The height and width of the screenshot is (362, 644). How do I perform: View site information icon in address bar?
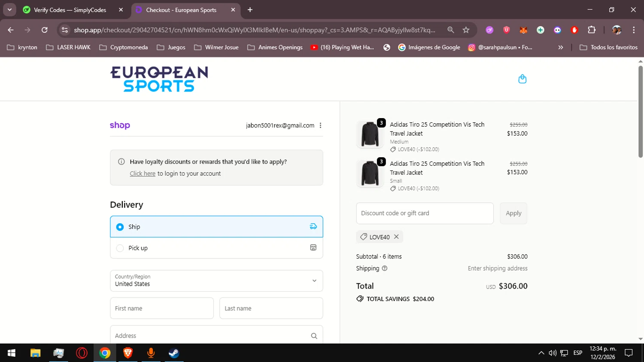click(x=65, y=30)
